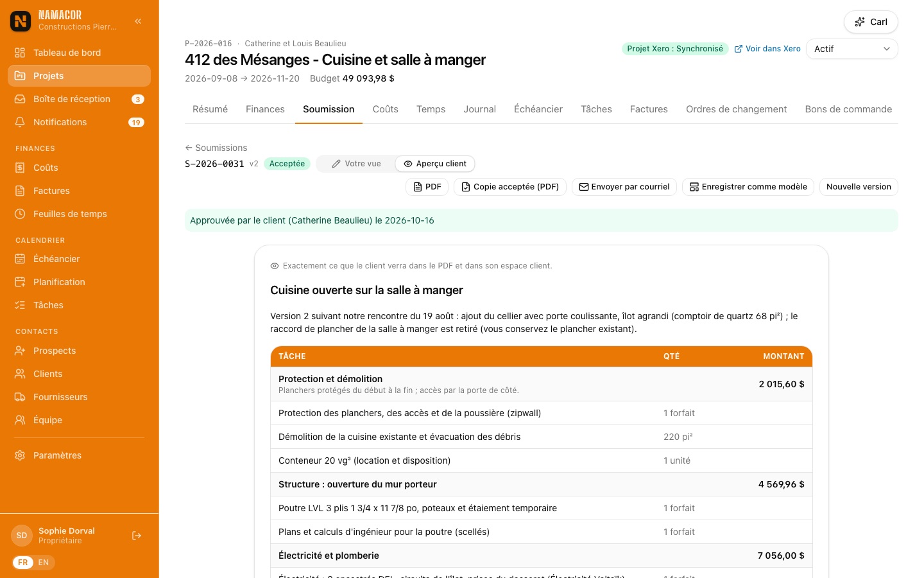924x578 pixels.
Task: Switch language to FR
Action: point(23,563)
